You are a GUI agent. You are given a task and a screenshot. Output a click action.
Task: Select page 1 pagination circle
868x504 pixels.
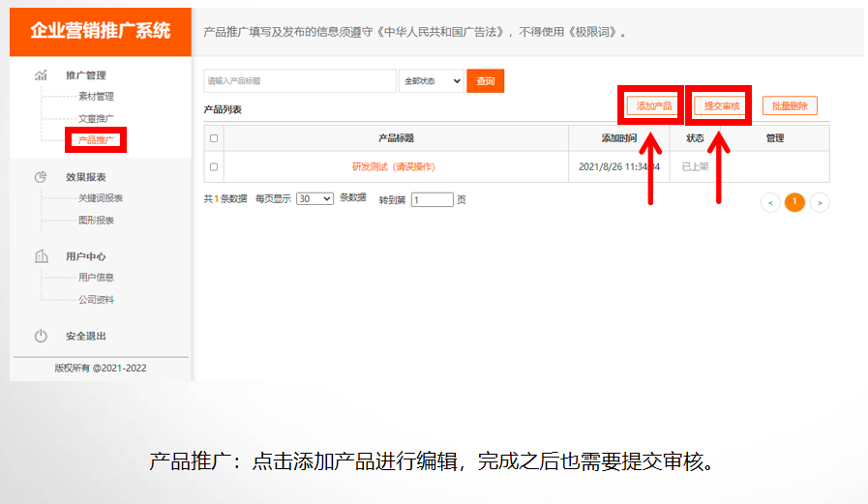(794, 202)
